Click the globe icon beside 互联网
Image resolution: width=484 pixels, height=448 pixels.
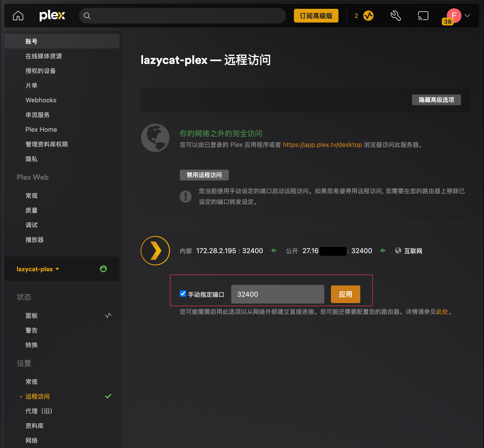[398, 250]
